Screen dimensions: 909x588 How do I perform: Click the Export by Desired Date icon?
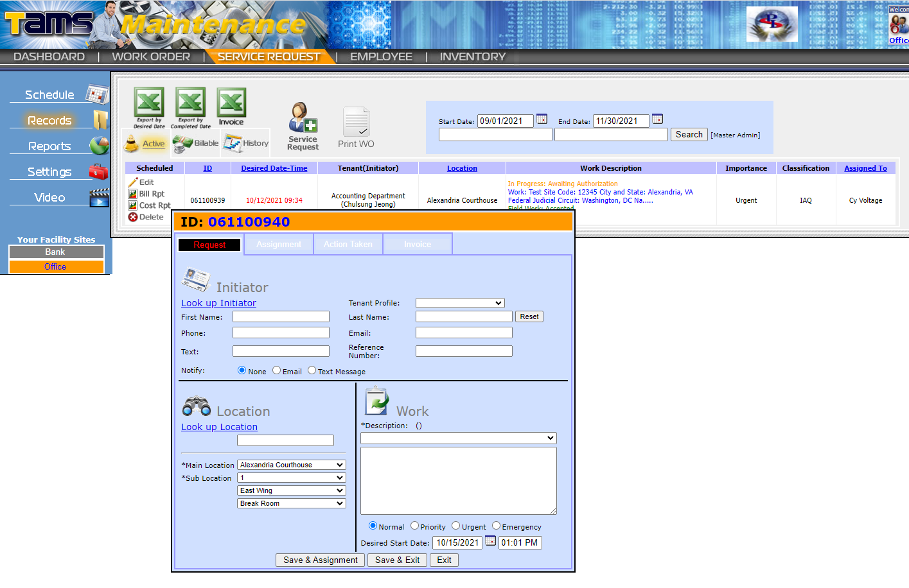(148, 103)
